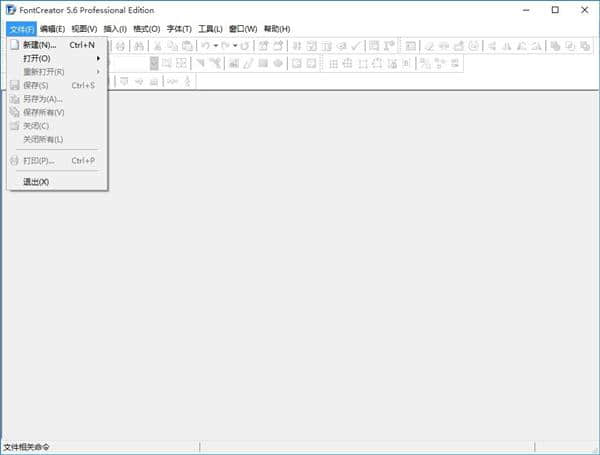Image resolution: width=600 pixels, height=455 pixels.
Task: Click the binoculars Find icon in toolbar
Action: point(139,46)
